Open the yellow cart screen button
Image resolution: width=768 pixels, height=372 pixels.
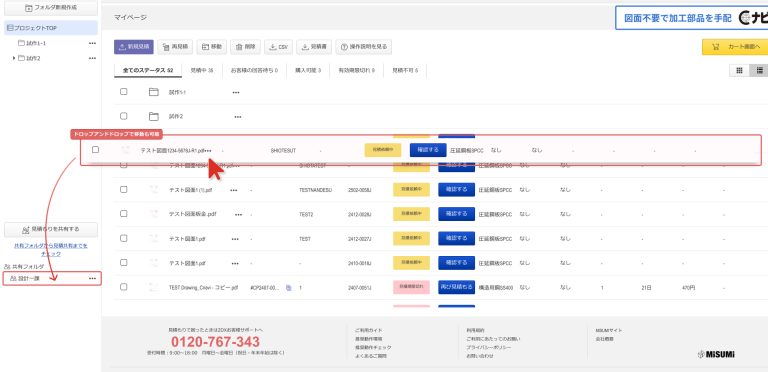click(x=735, y=47)
